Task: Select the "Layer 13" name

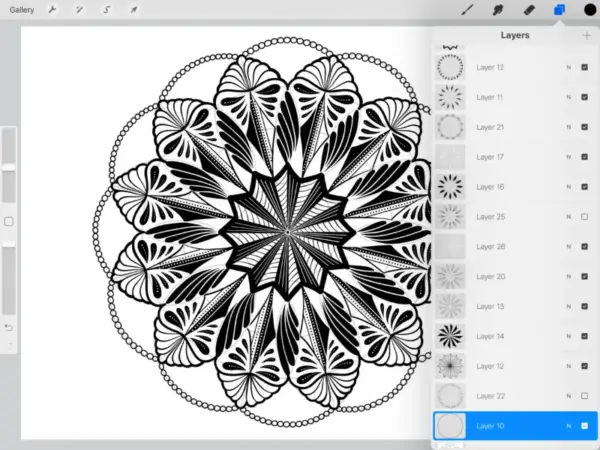Action: [x=490, y=306]
